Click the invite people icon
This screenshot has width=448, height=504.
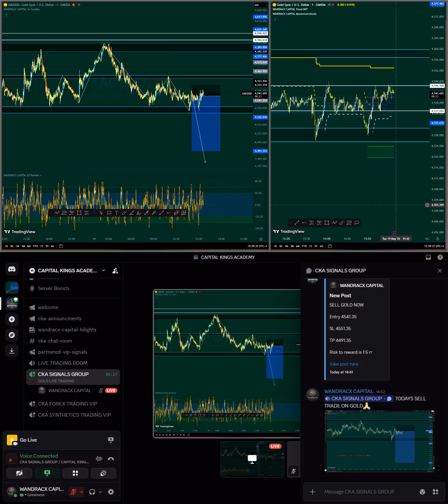point(115,271)
